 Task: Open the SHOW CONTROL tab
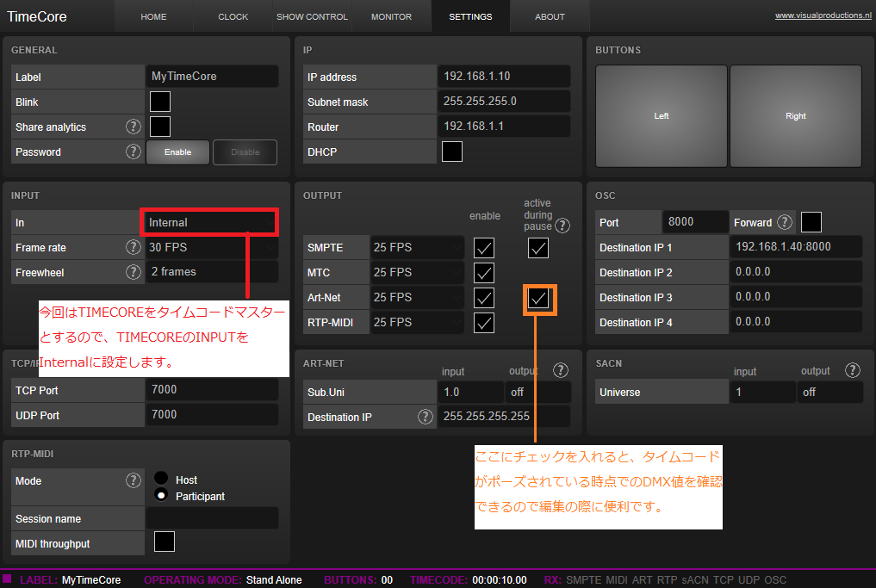[313, 16]
